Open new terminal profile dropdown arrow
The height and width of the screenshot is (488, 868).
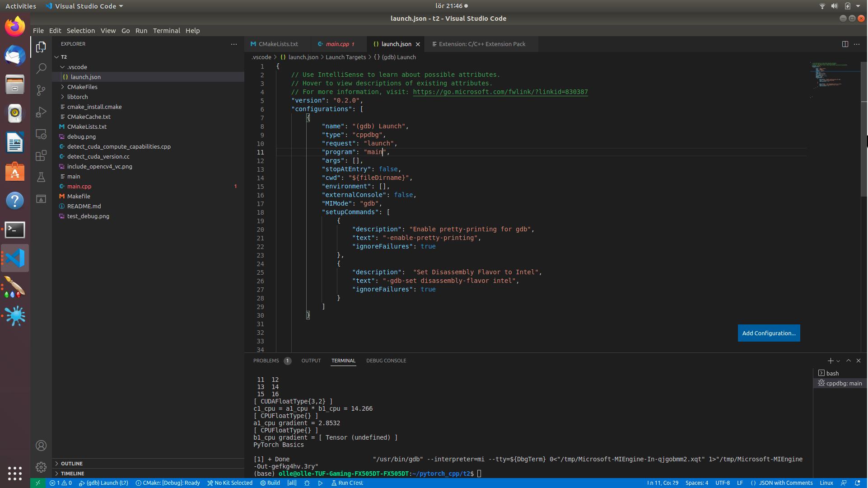click(838, 361)
